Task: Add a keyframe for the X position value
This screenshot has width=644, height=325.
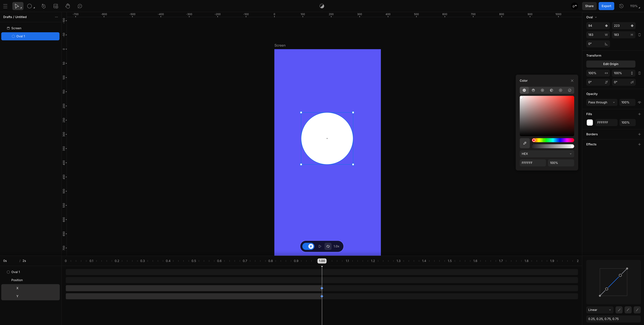Action: (606, 26)
